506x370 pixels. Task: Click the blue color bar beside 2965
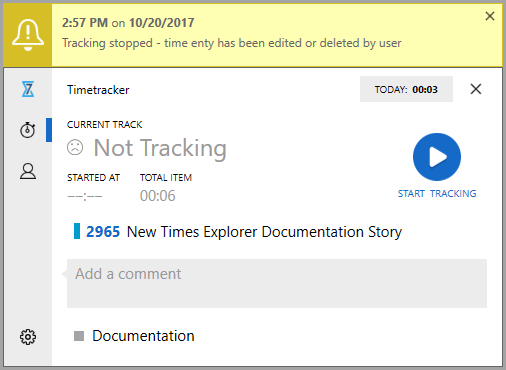[77, 231]
